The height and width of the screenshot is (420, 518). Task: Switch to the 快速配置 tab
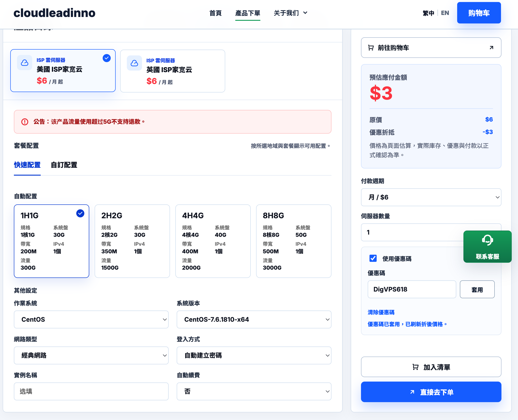(27, 165)
